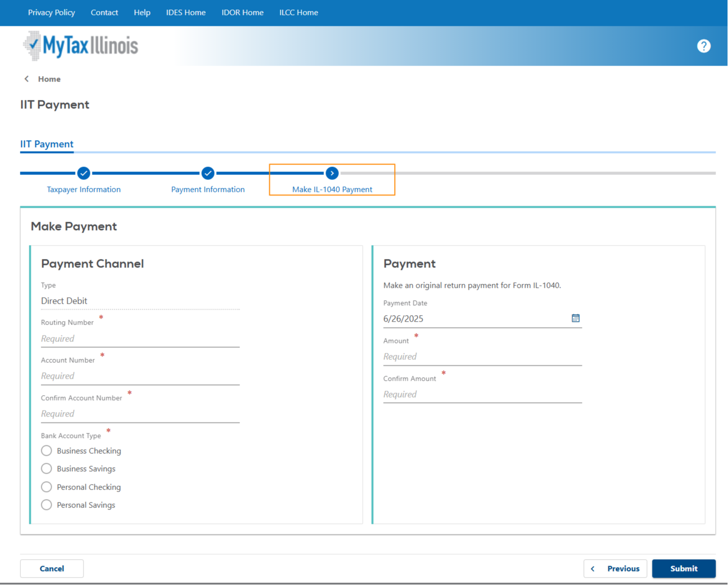The height and width of the screenshot is (585, 728).
Task: Open the Privacy Policy link
Action: (x=51, y=12)
